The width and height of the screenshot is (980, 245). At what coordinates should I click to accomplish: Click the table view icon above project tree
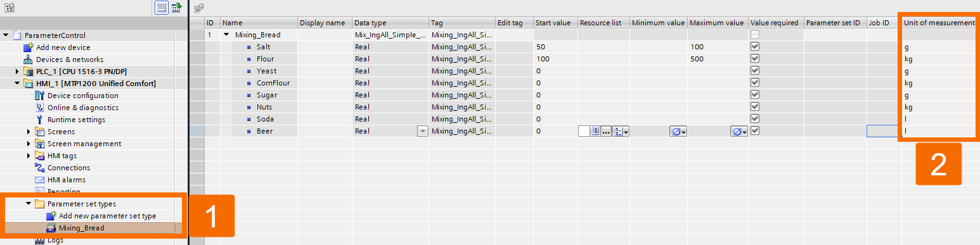161,8
